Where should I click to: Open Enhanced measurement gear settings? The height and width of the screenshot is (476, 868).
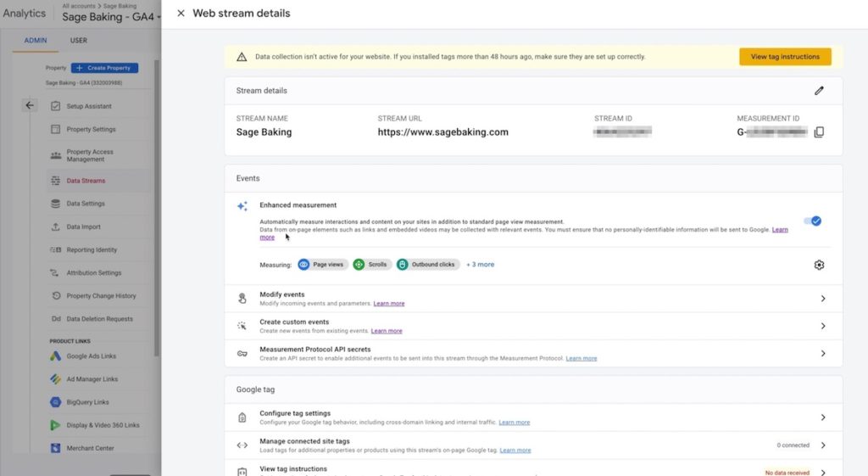pos(819,265)
